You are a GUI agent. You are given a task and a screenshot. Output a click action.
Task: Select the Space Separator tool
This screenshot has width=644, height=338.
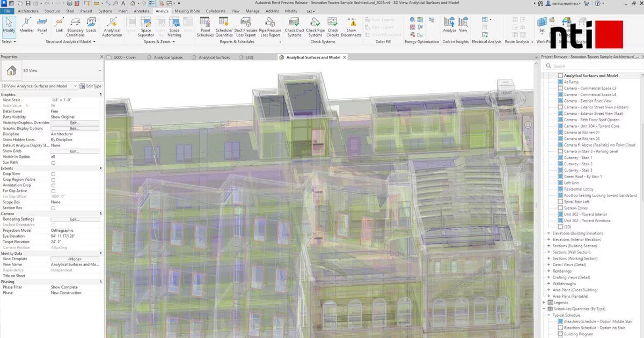click(146, 27)
